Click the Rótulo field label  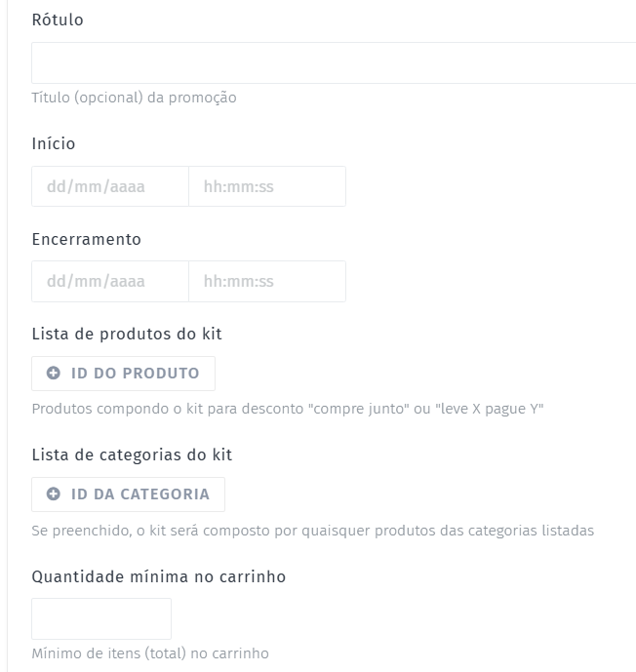tap(58, 20)
